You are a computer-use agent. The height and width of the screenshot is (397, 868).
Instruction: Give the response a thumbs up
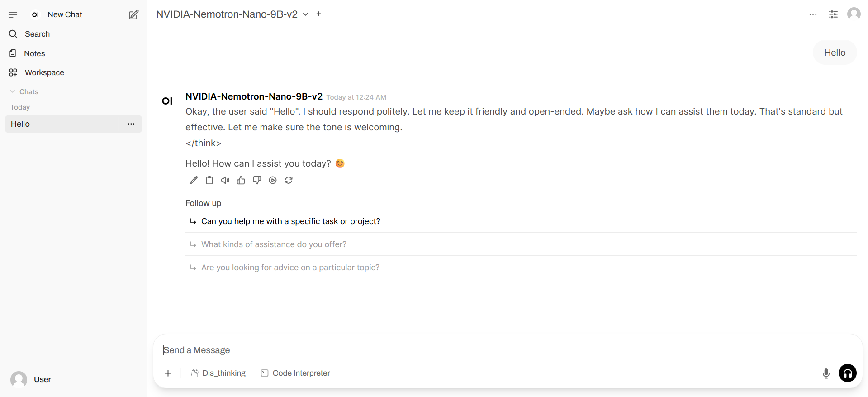click(x=241, y=180)
